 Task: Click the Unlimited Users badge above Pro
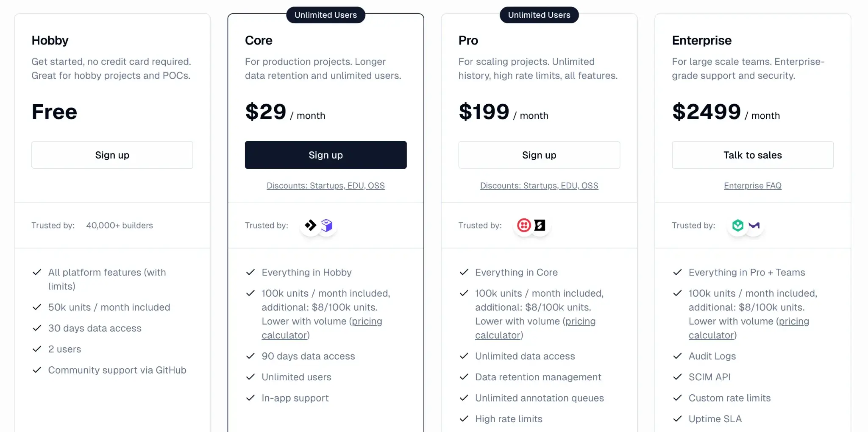tap(539, 15)
